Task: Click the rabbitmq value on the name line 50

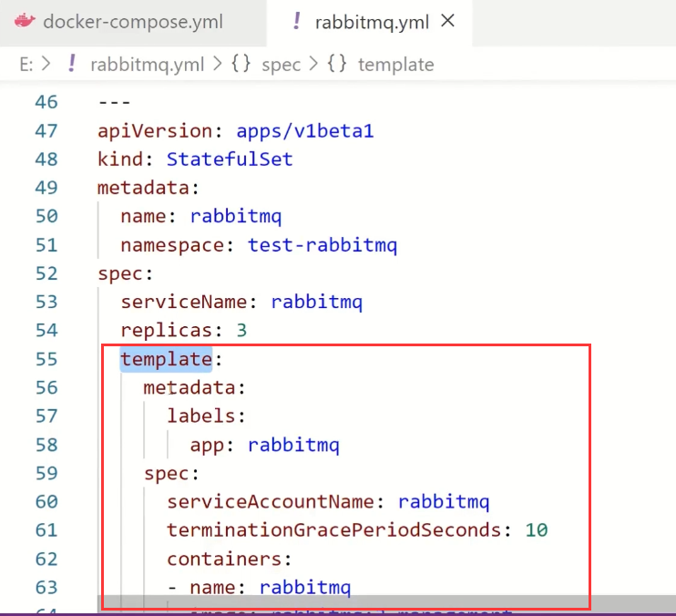Action: [236, 216]
